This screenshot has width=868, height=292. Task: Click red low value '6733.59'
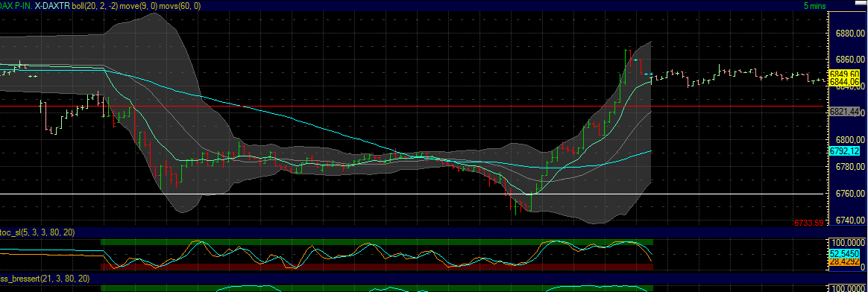[809, 223]
